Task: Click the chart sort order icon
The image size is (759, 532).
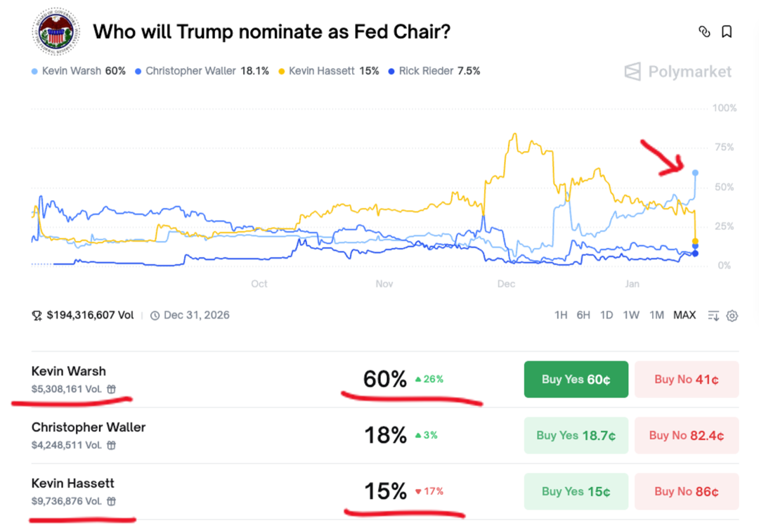Action: click(713, 316)
